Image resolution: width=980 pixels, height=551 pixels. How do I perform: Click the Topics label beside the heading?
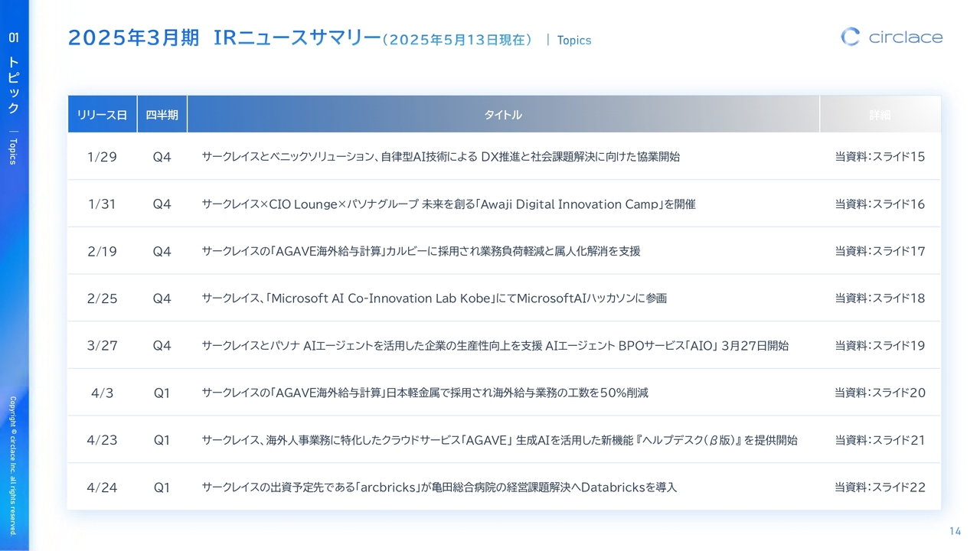click(x=574, y=40)
